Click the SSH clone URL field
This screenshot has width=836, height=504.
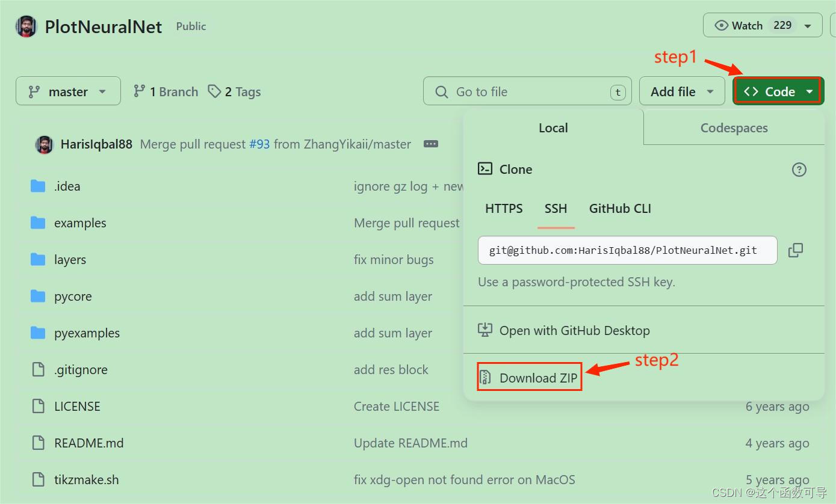[x=628, y=250]
